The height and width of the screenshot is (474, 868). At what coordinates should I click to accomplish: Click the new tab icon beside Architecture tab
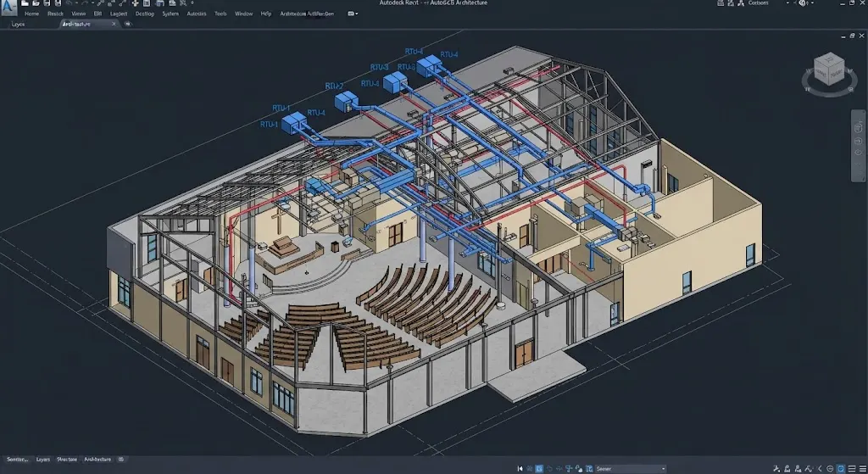click(x=128, y=24)
